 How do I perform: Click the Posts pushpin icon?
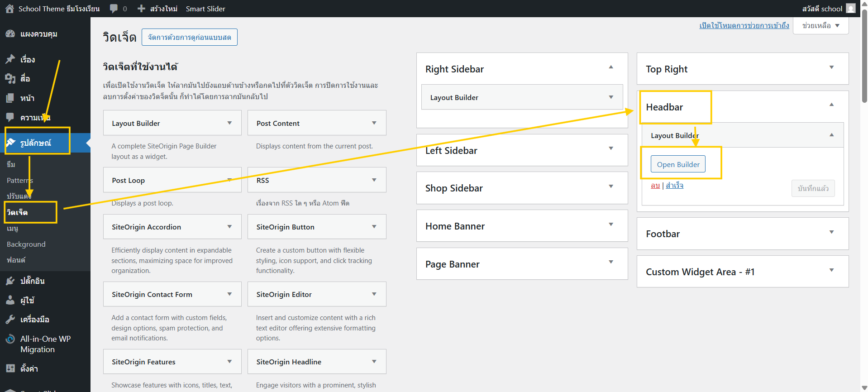click(x=10, y=59)
